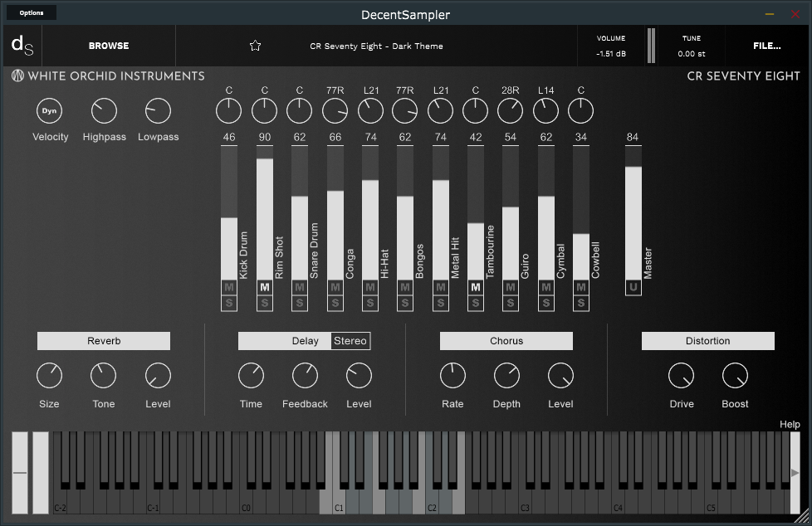812x526 pixels.
Task: Adjust the Lowpass filter knob
Action: click(158, 111)
